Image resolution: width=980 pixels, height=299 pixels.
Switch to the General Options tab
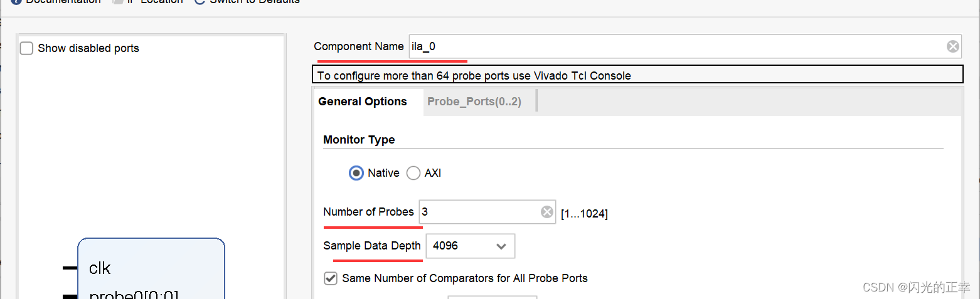[363, 102]
